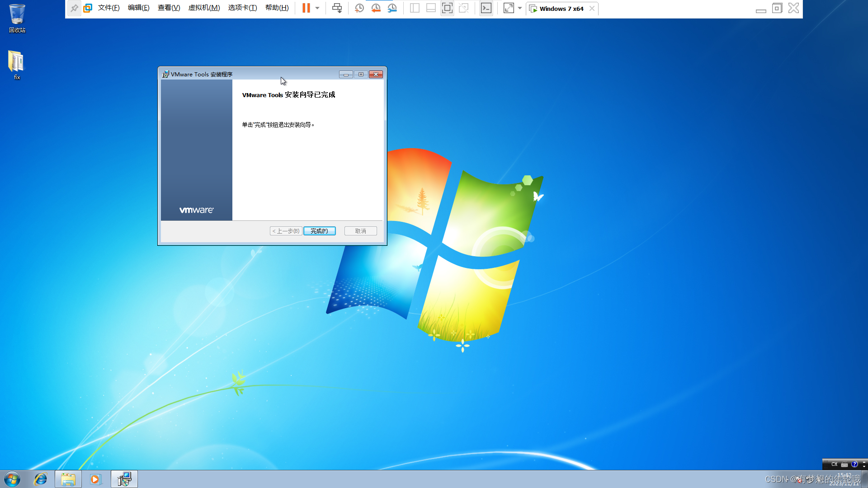868x488 pixels.
Task: Click 上一步(B) to go back a step
Action: (285, 230)
